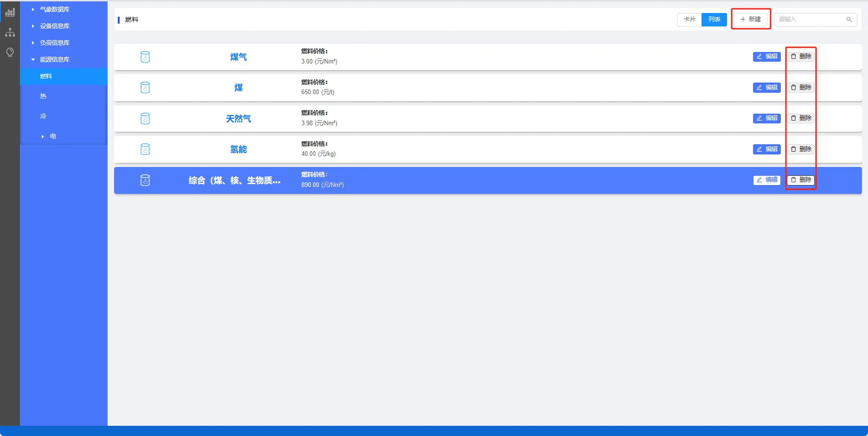The height and width of the screenshot is (436, 868).
Task: Click the search magnifier icon
Action: click(x=849, y=19)
